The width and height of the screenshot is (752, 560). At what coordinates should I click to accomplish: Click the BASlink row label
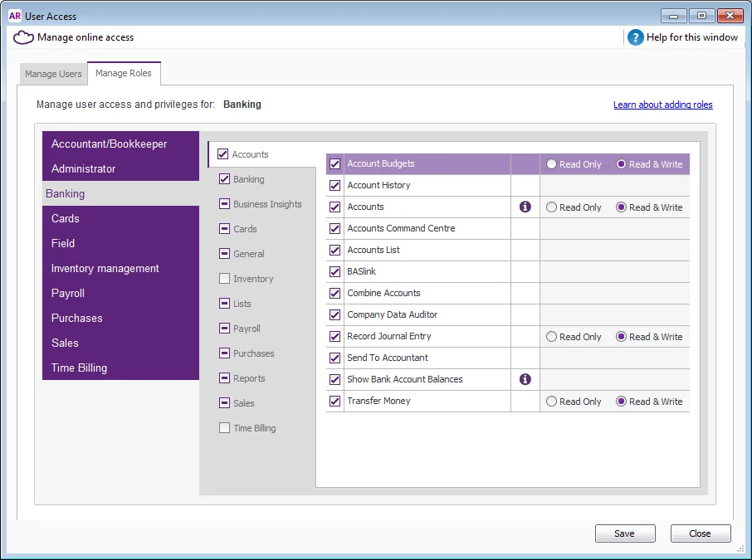[x=362, y=271]
